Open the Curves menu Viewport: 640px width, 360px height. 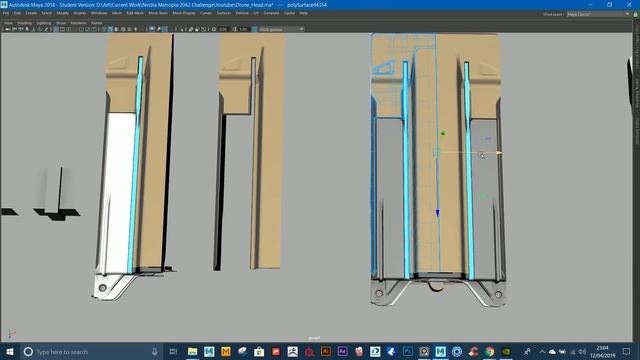pos(206,13)
